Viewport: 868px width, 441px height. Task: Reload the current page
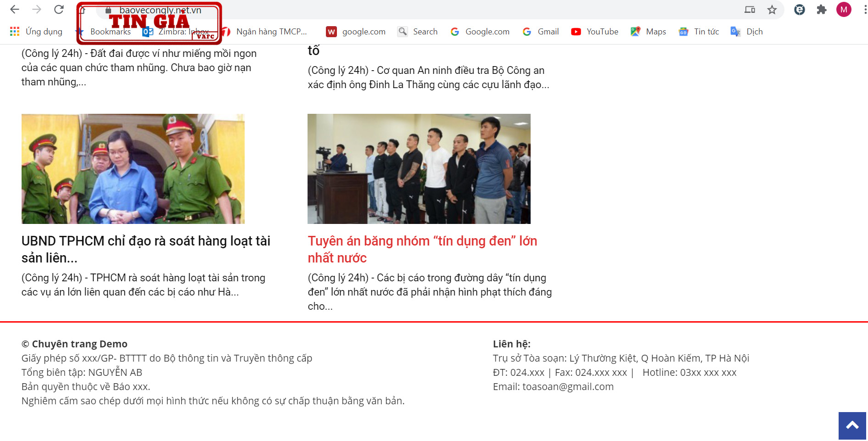(x=59, y=10)
